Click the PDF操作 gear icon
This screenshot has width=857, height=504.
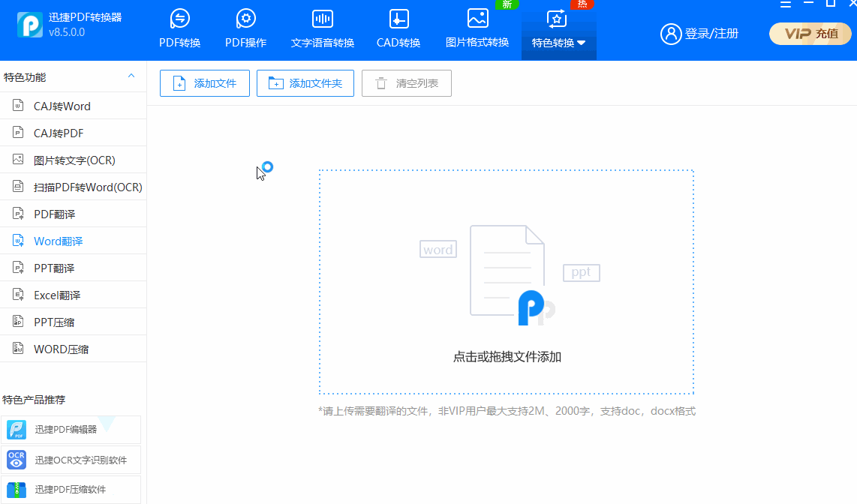pos(246,19)
